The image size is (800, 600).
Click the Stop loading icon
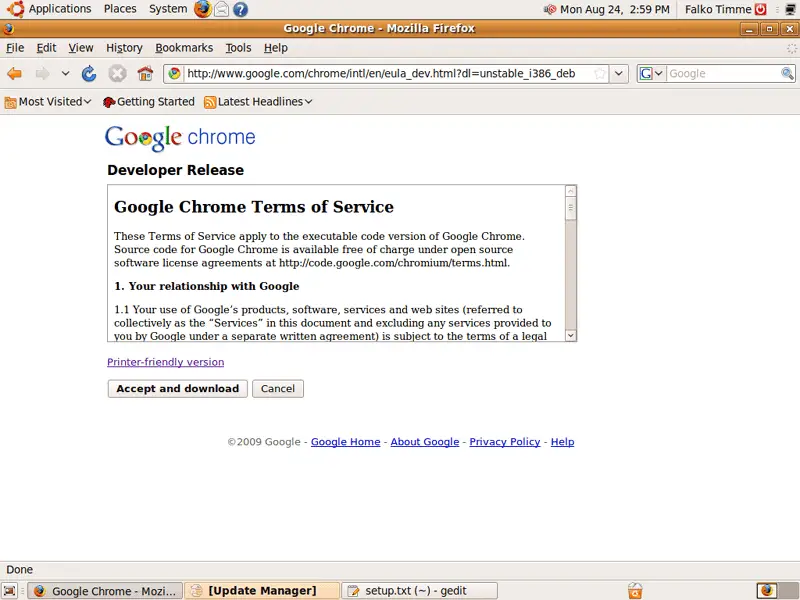pos(117,74)
